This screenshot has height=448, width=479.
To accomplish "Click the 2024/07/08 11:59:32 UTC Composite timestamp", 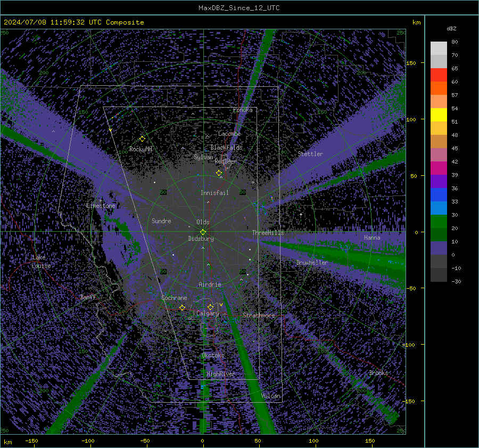I will click(x=73, y=22).
